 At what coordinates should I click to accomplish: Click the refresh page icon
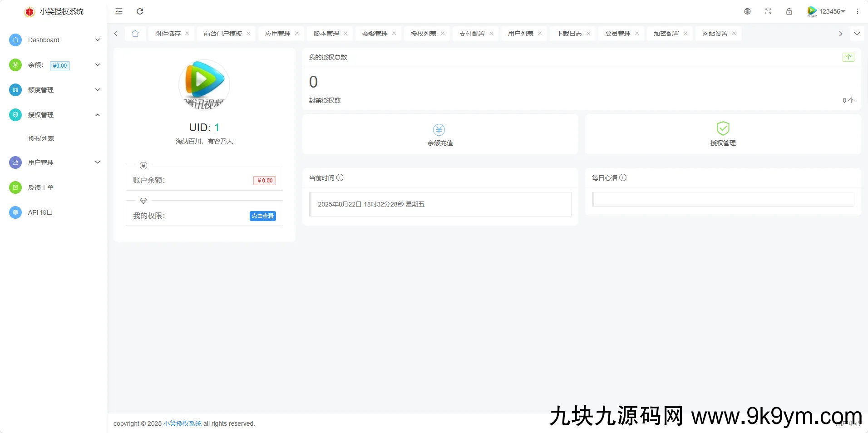(x=140, y=11)
